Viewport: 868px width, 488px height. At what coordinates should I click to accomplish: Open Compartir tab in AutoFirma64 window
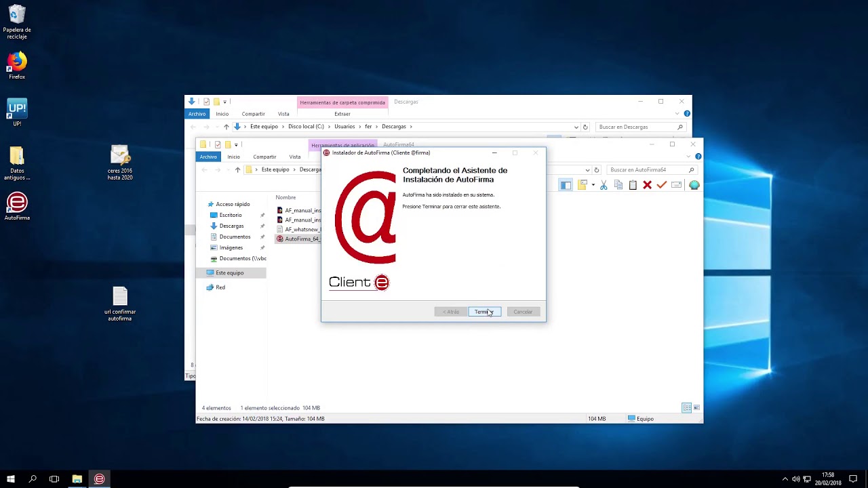[264, 157]
